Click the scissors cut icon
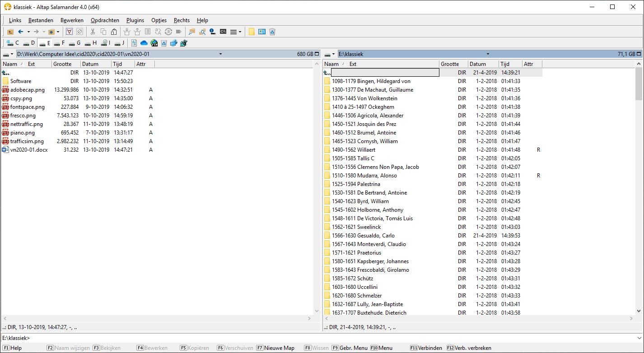The image size is (644, 353). click(x=93, y=32)
